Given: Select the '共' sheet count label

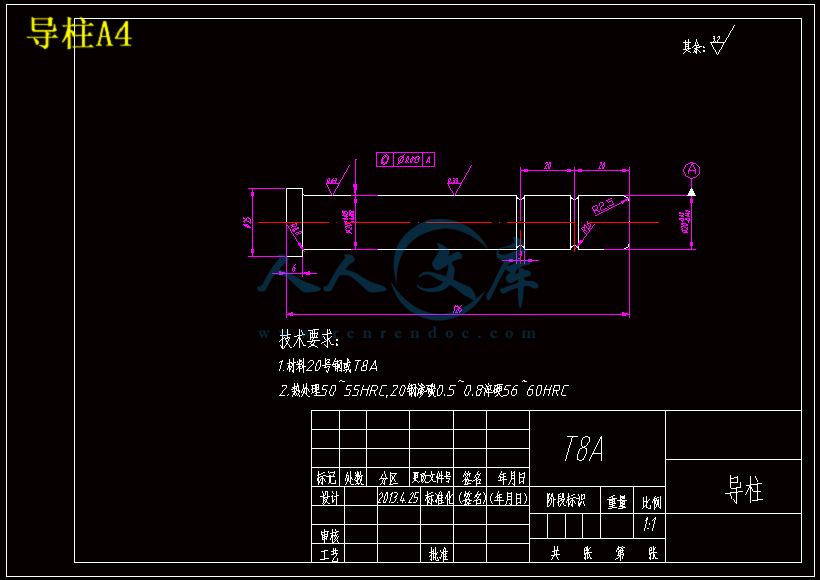Looking at the screenshot, I should (555, 553).
